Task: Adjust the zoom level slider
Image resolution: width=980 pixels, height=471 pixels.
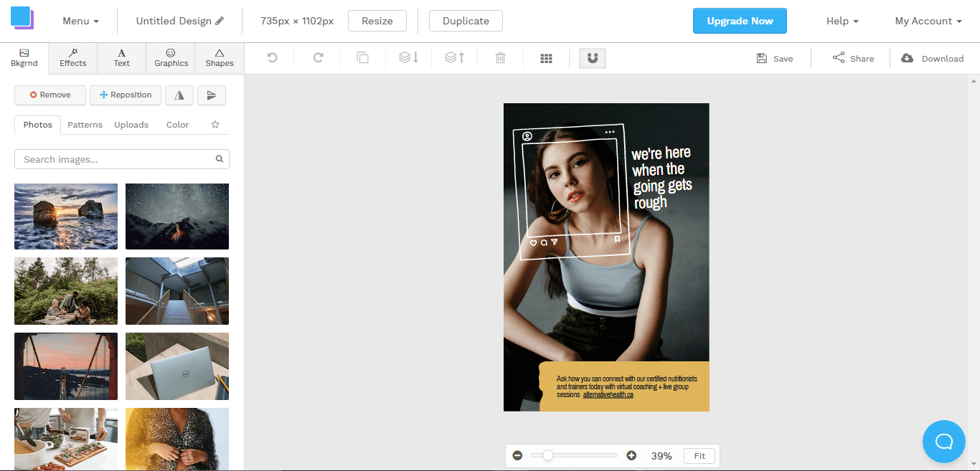Action: [549, 455]
